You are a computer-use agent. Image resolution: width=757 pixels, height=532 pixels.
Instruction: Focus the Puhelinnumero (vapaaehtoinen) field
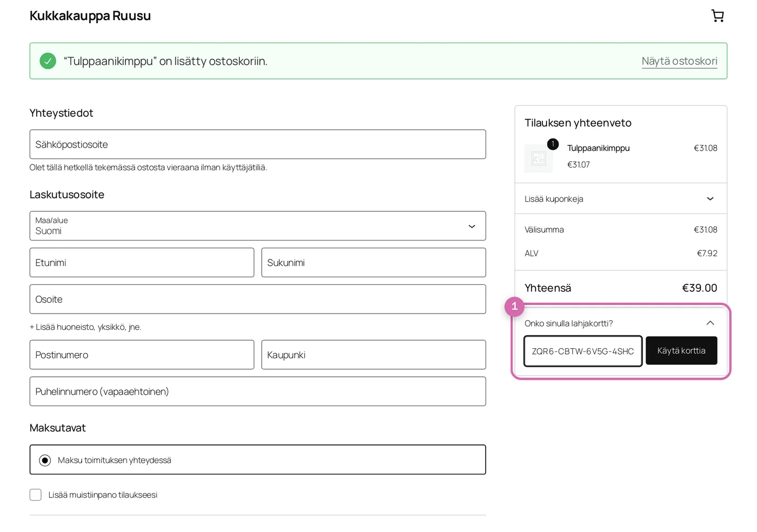pyautogui.click(x=258, y=391)
